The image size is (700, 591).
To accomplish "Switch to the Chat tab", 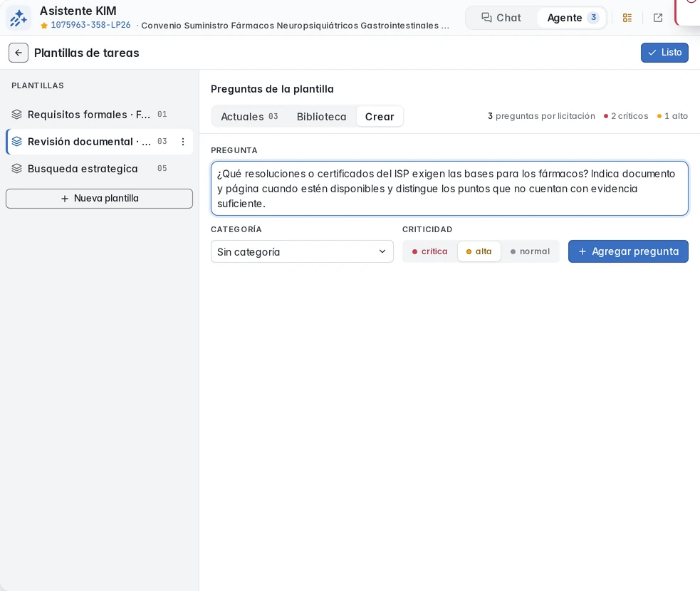I will click(x=501, y=18).
